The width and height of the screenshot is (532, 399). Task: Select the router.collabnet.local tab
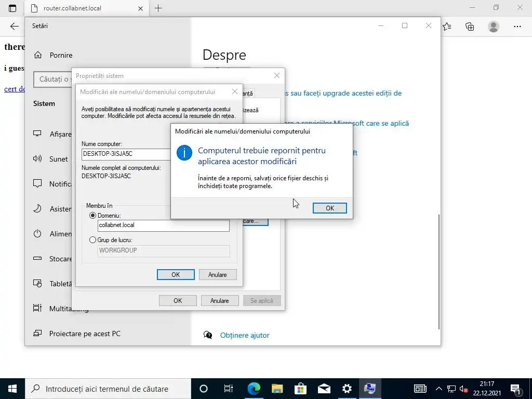click(87, 8)
